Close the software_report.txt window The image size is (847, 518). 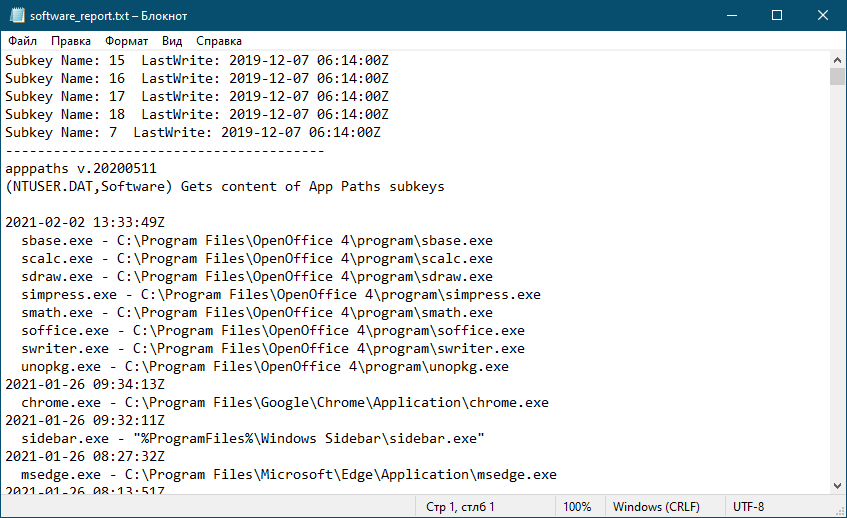coord(823,16)
